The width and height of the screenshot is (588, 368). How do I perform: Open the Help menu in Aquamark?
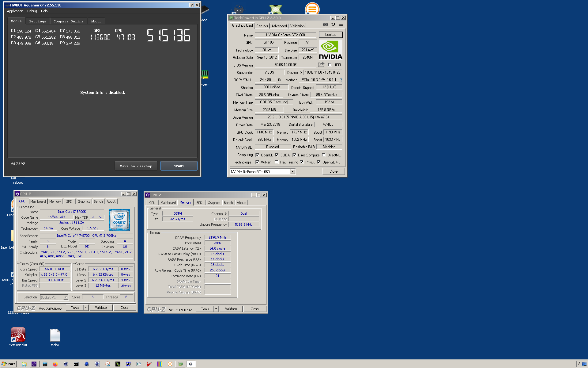44,11
